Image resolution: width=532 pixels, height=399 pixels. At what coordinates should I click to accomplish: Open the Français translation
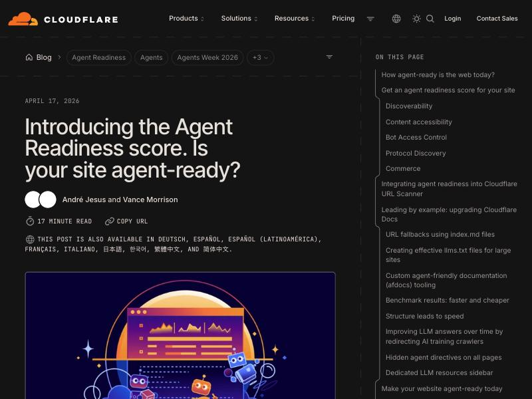[41, 249]
